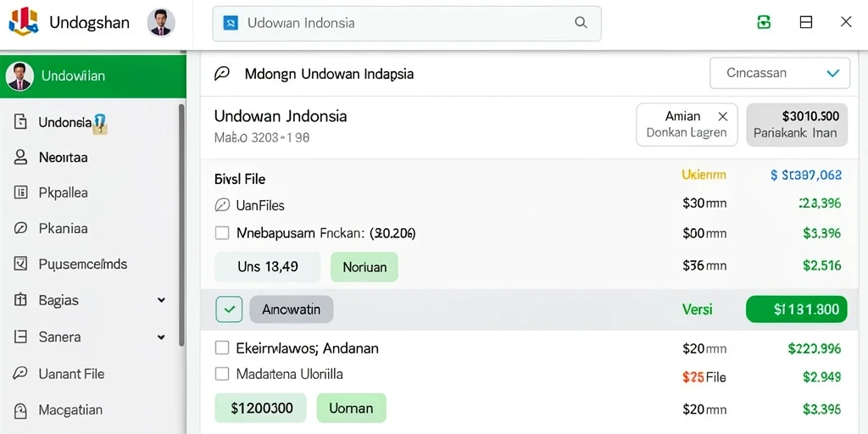Open Uanant File in the sidebar
Image resolution: width=868 pixels, height=434 pixels.
tap(71, 374)
